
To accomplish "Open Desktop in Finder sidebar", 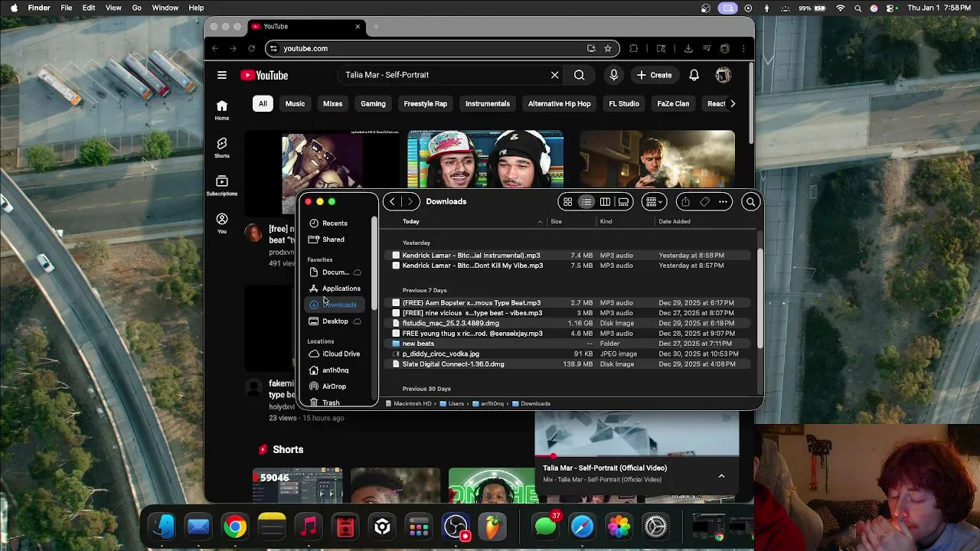I will tap(335, 321).
